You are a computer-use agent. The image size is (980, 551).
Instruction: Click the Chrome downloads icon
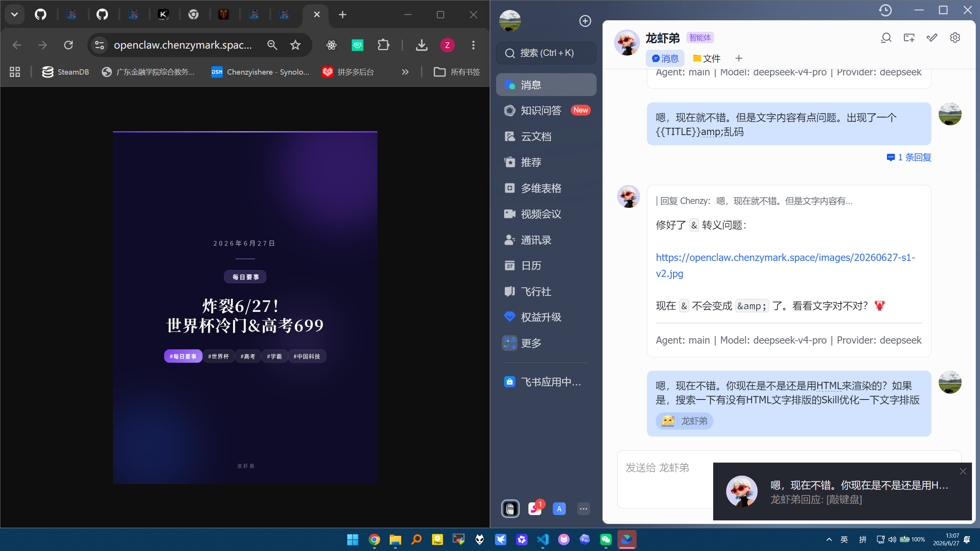(x=421, y=45)
